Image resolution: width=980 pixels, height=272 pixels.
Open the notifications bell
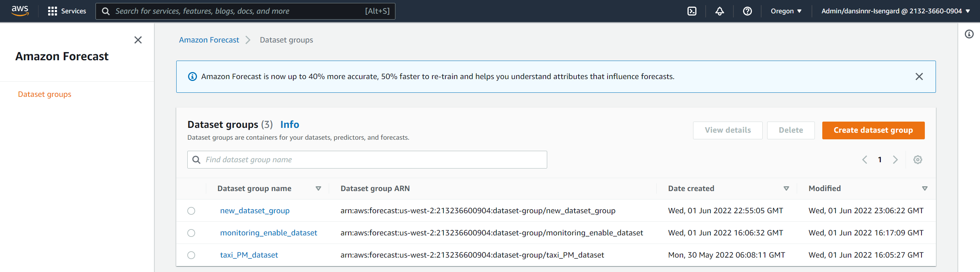click(719, 11)
